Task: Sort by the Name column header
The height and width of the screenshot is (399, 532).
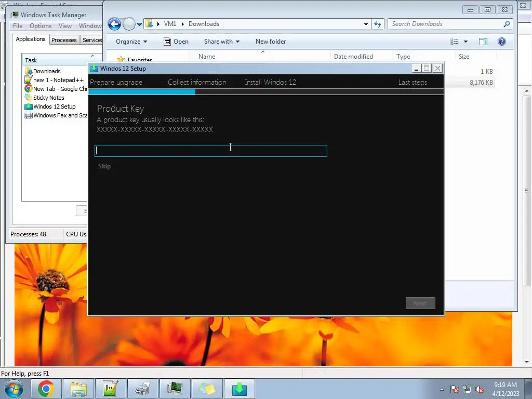Action: (x=260, y=56)
